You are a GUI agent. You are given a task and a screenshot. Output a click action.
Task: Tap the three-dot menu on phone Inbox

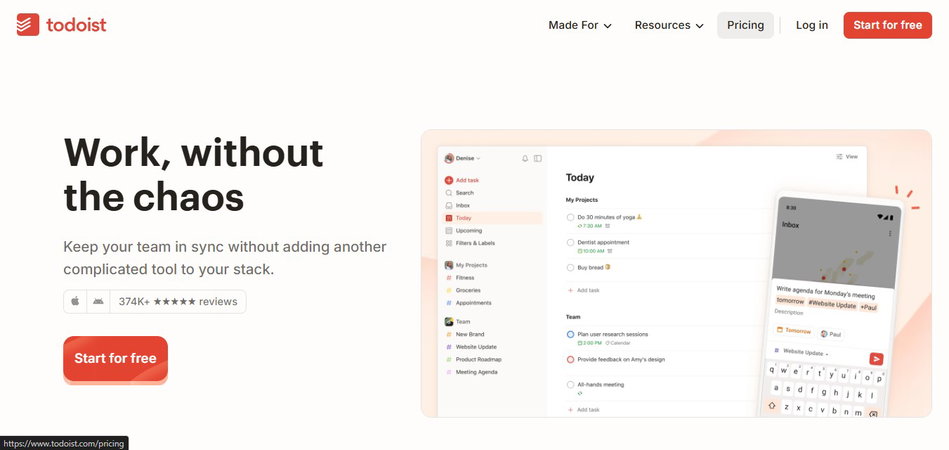coord(889,233)
